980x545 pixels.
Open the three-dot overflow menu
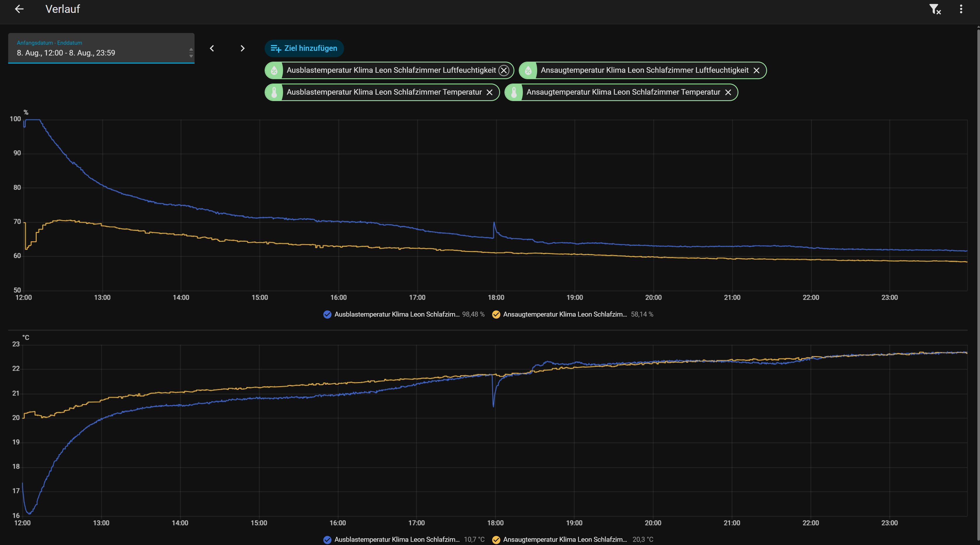(x=961, y=9)
